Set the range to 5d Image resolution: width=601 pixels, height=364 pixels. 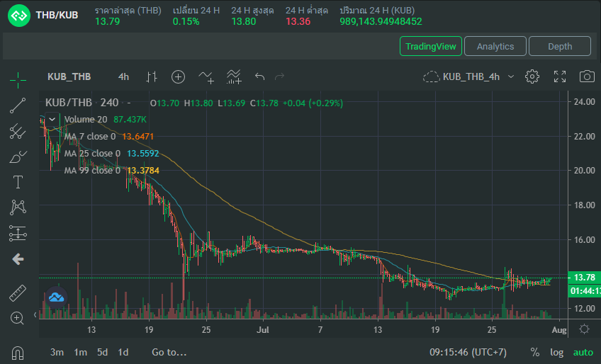(x=102, y=352)
